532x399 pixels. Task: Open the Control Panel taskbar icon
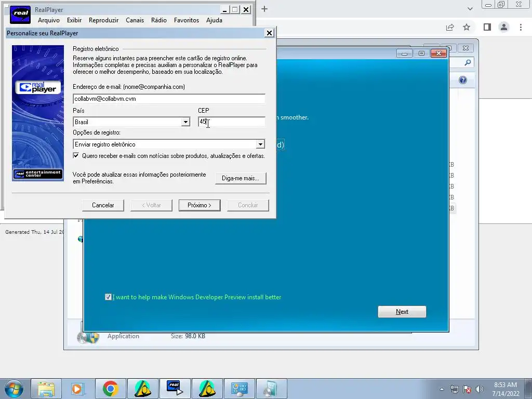(x=239, y=389)
